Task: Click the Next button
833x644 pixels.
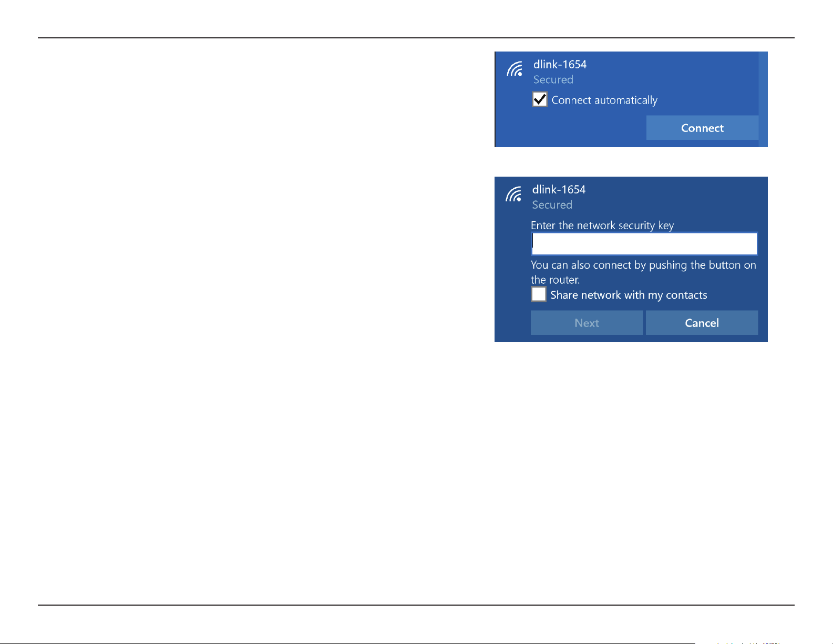Action: [x=587, y=323]
